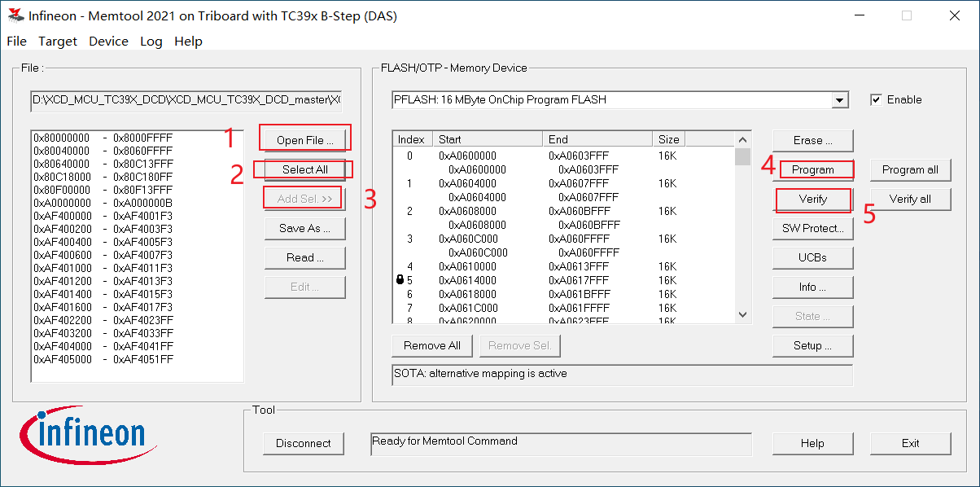
Task: Select sector index 2 row 0xA0608000
Action: 564,211
